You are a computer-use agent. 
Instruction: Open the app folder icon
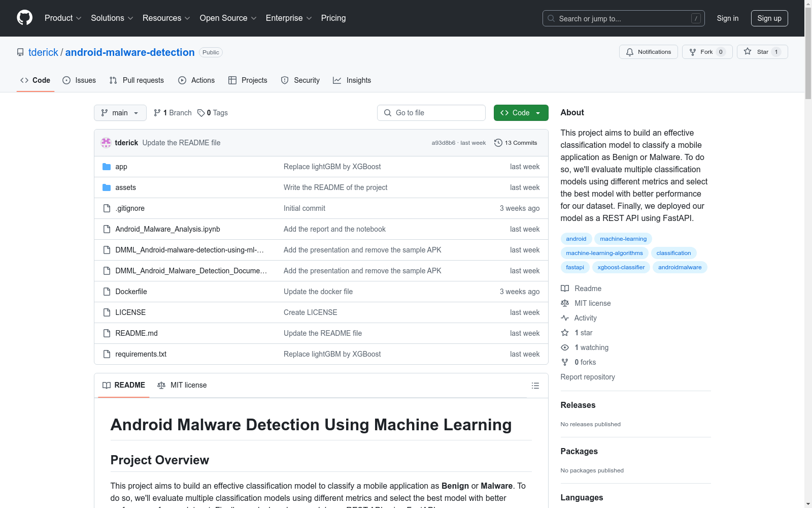tap(107, 166)
